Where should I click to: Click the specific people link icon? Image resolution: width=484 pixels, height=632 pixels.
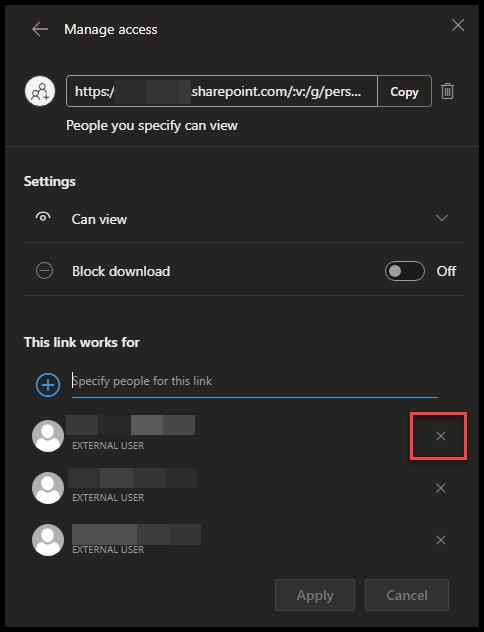tap(40, 91)
